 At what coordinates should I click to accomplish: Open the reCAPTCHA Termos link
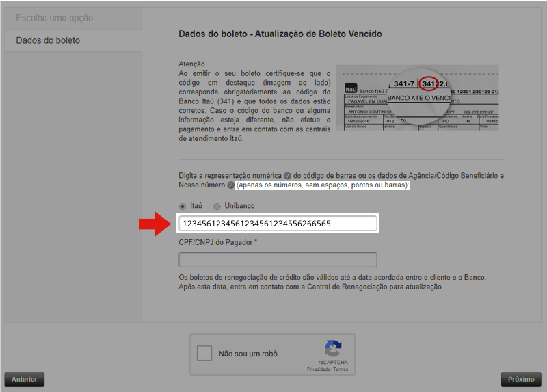(x=341, y=369)
